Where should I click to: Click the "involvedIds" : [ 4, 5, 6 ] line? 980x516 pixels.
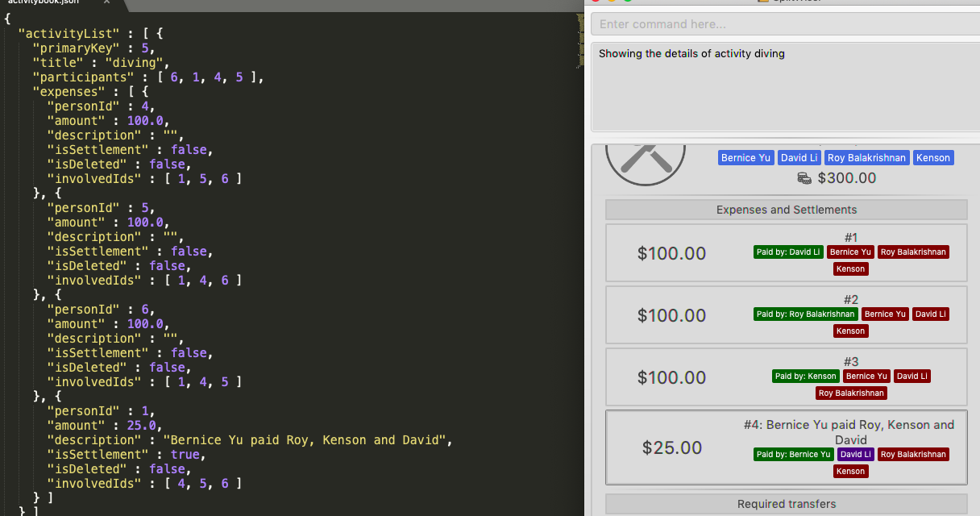pos(144,484)
